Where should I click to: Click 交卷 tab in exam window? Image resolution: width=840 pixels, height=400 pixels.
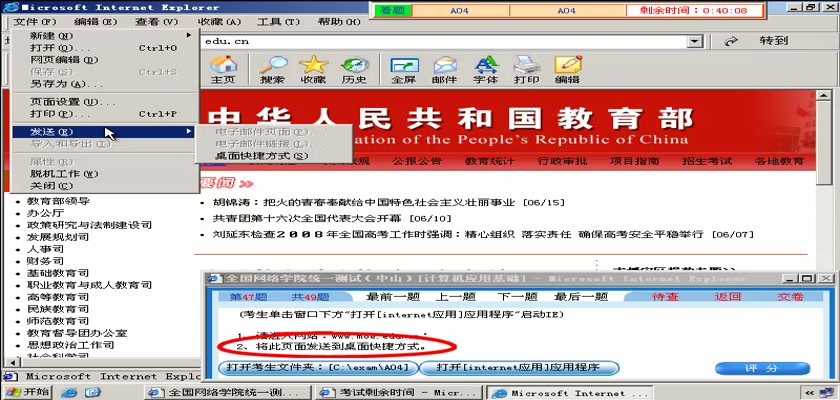pos(790,297)
